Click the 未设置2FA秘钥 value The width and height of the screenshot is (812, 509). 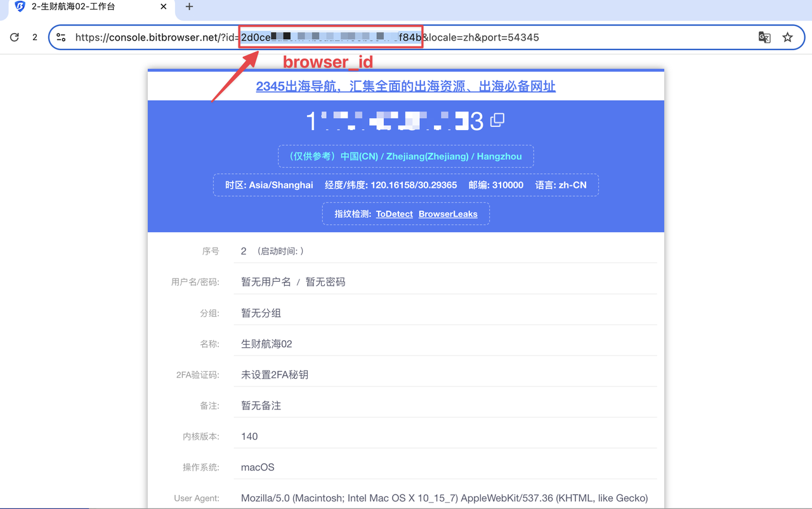[x=275, y=374]
